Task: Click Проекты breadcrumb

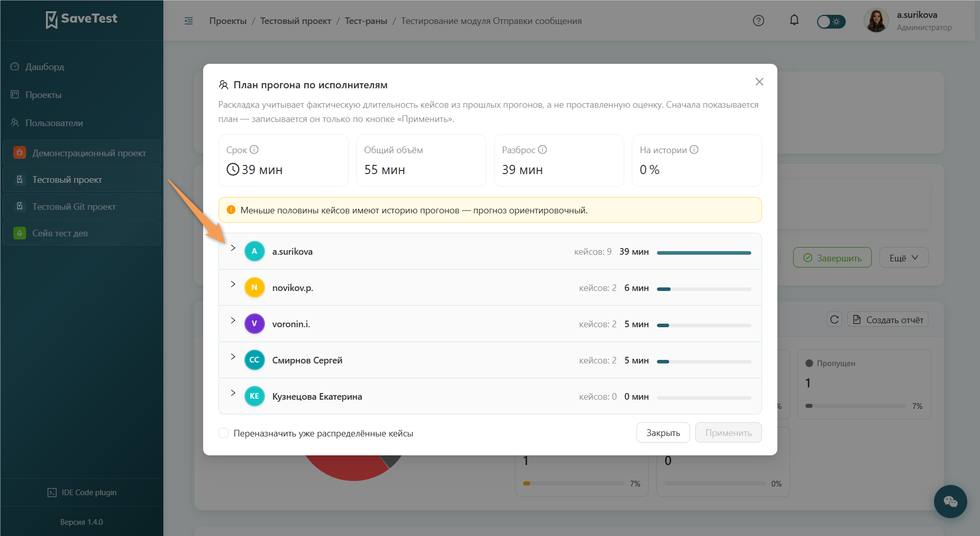Action: (228, 21)
